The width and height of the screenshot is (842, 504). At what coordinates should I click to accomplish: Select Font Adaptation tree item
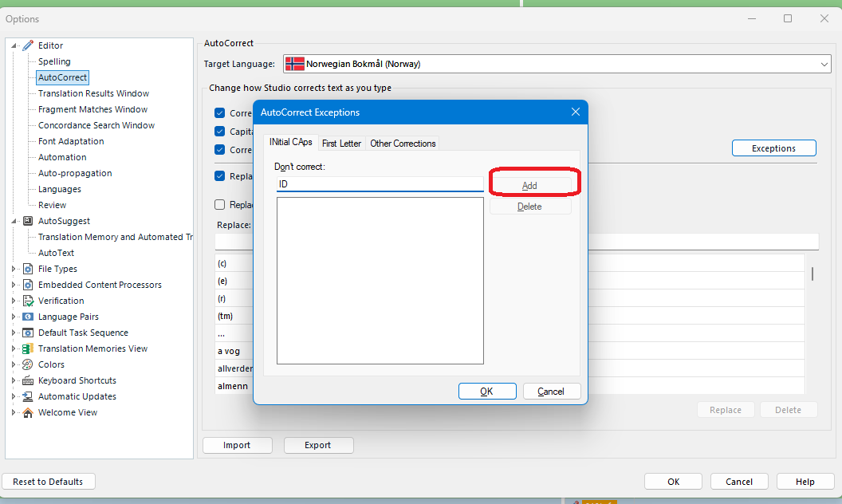(71, 141)
